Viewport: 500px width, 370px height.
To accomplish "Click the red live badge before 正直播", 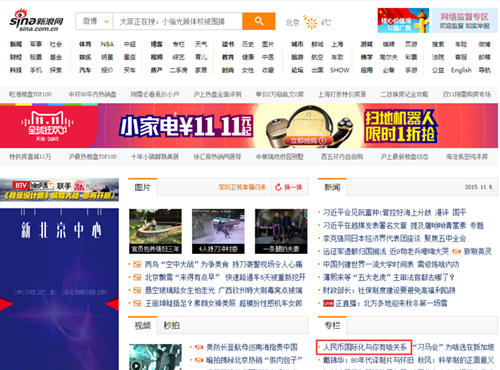I will pyautogui.click(x=328, y=303).
